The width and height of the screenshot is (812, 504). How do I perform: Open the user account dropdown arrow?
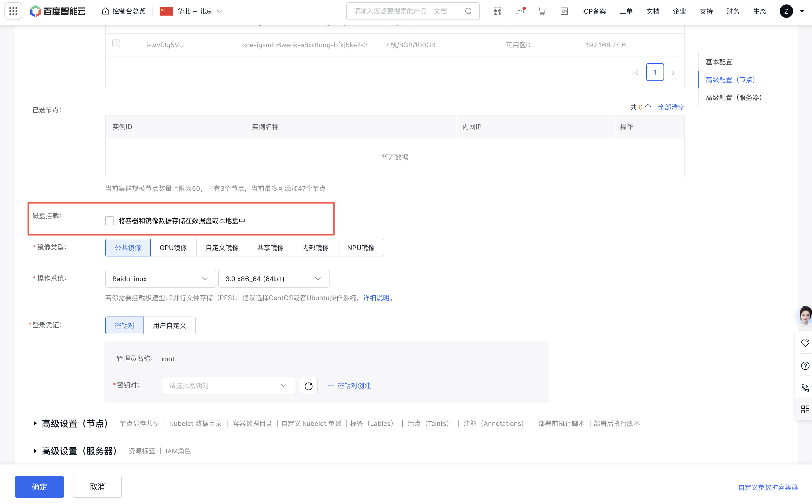(802, 11)
